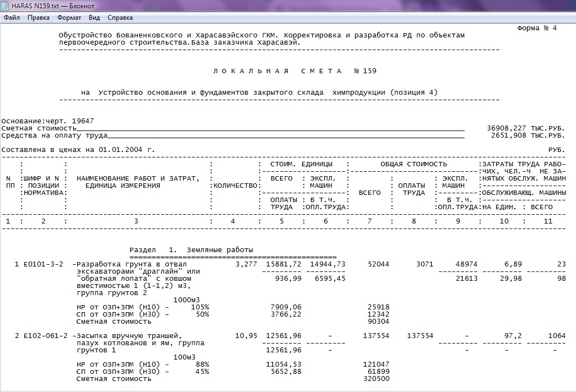The width and height of the screenshot is (576, 392).
Task: Open the Справка menu
Action: pyautogui.click(x=120, y=18)
